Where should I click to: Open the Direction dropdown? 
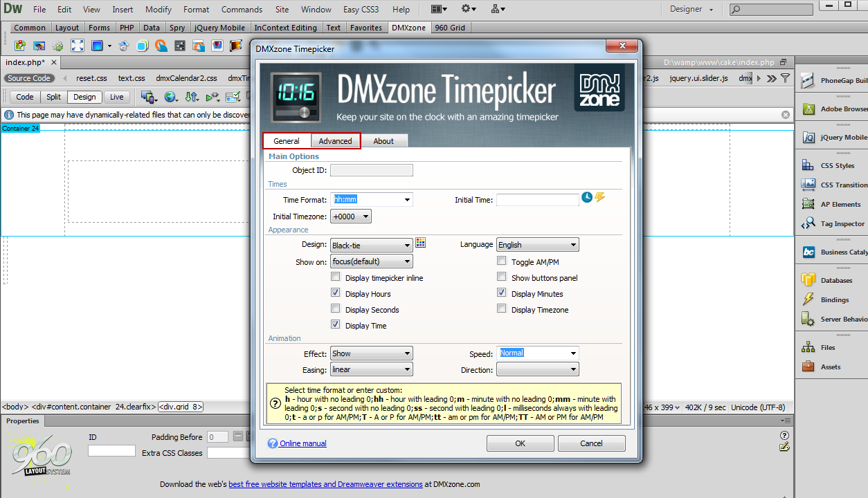(x=538, y=370)
